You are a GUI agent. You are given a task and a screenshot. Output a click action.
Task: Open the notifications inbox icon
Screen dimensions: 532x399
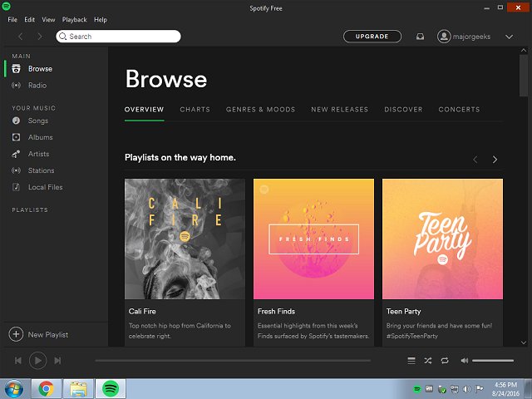[421, 37]
